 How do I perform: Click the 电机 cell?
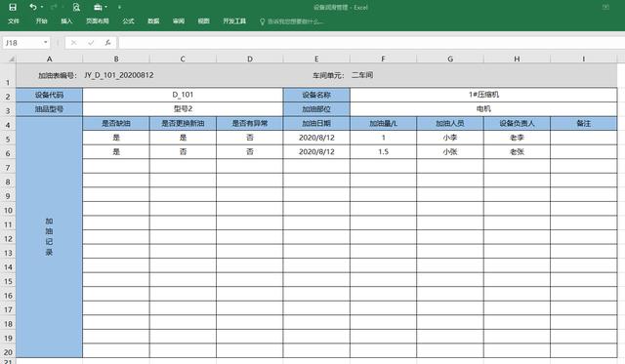[483, 109]
